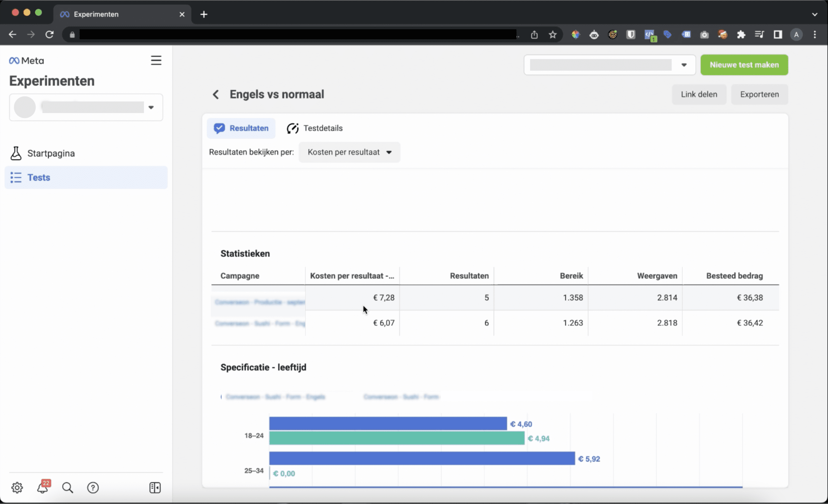
Task: Click the camera extension icon
Action: [x=704, y=35]
